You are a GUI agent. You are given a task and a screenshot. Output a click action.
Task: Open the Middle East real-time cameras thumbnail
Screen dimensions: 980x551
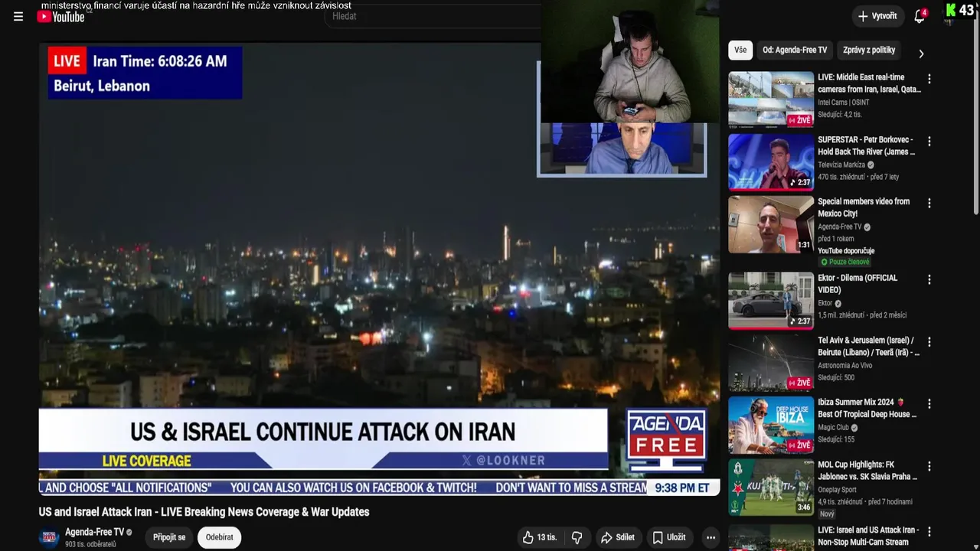click(771, 99)
